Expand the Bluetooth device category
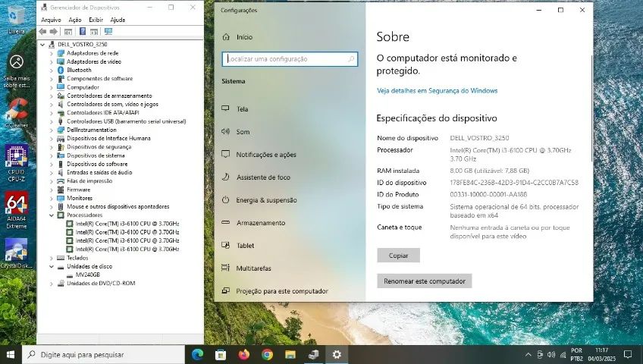The image size is (643, 364). [52, 70]
